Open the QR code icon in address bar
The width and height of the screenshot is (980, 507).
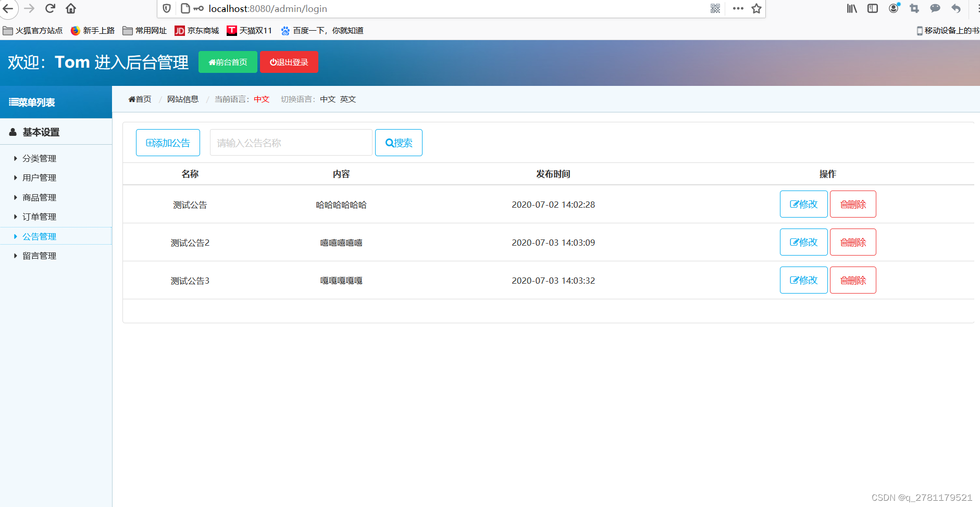coord(715,8)
